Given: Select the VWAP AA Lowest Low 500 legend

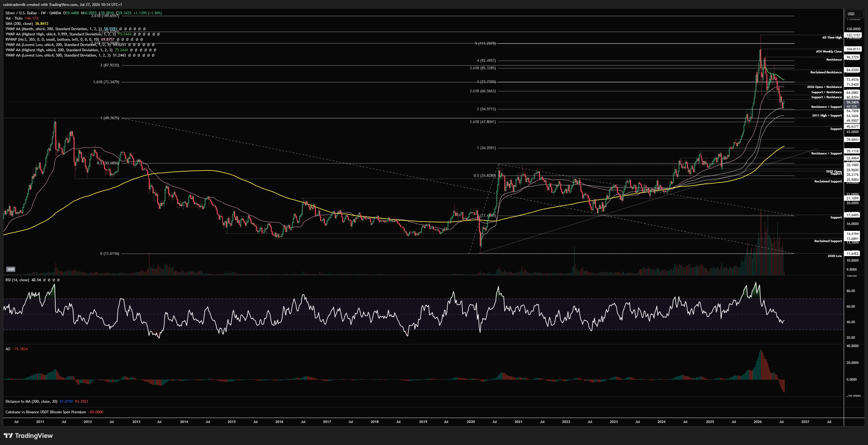Looking at the screenshot, I should click(x=80, y=55).
